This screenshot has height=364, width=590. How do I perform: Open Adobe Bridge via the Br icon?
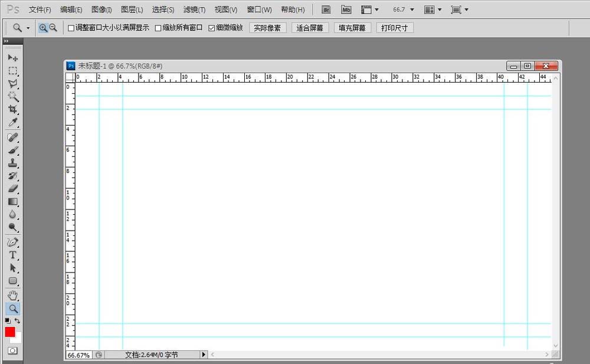point(325,9)
